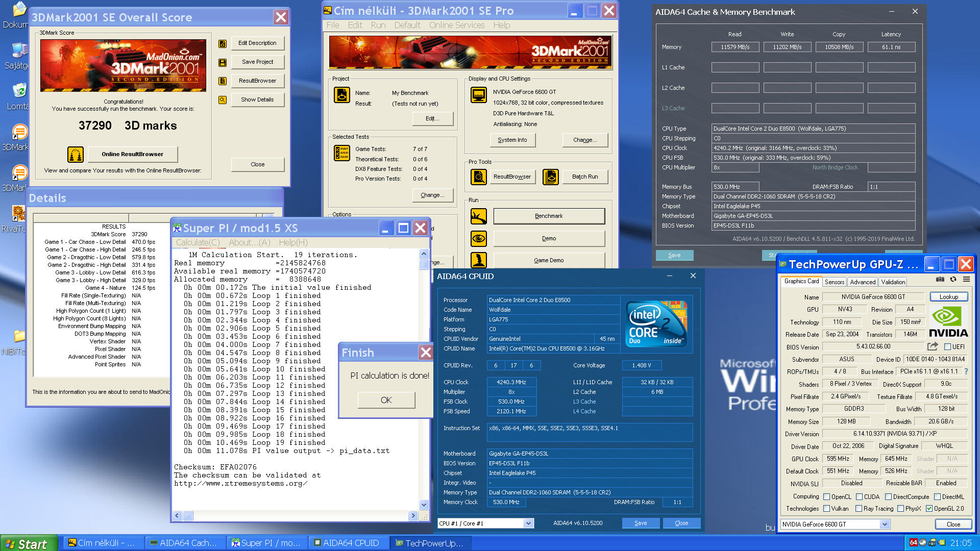Toggle CUDA checkbox
This screenshot has width=980, height=551.
point(859,497)
